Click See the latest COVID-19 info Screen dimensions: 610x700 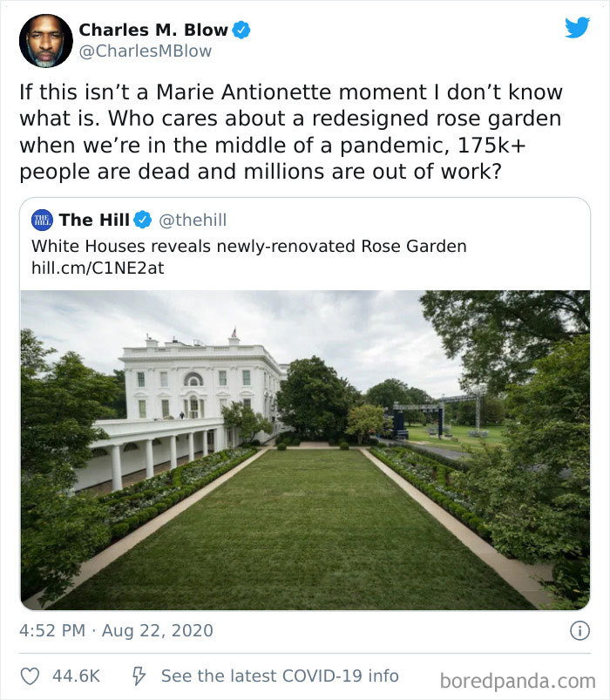click(x=280, y=676)
